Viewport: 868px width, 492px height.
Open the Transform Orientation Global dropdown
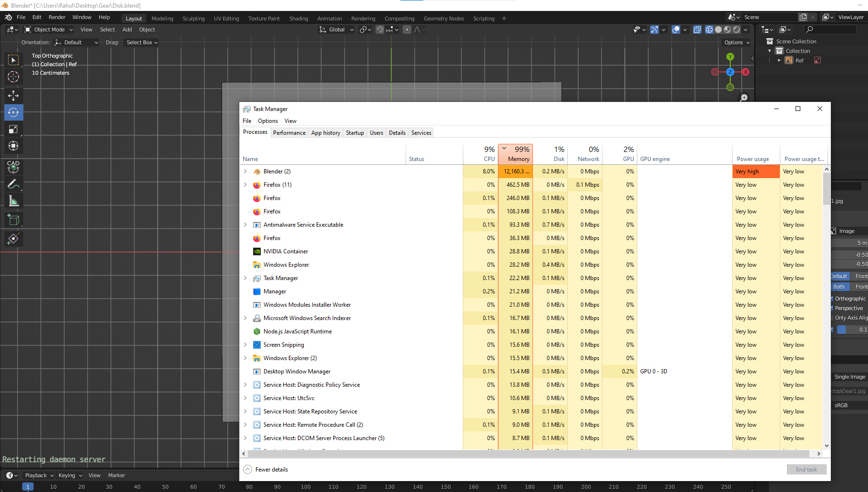336,30
